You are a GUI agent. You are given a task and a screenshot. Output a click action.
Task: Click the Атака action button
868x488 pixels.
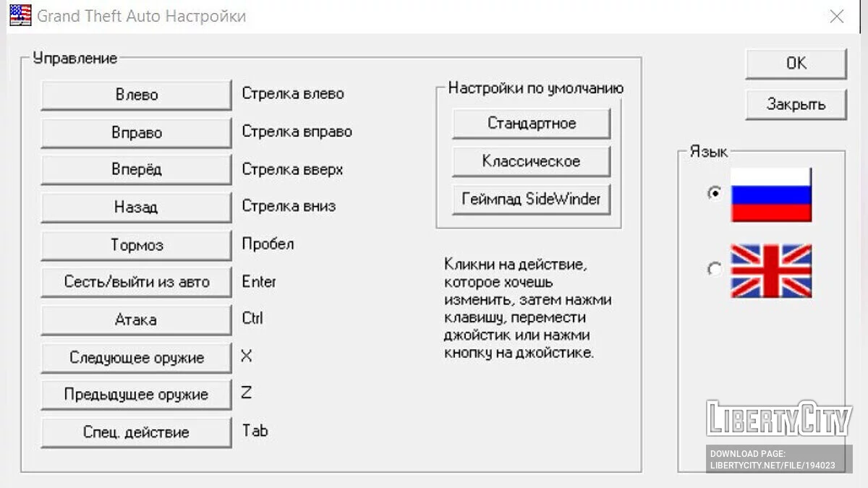click(136, 320)
